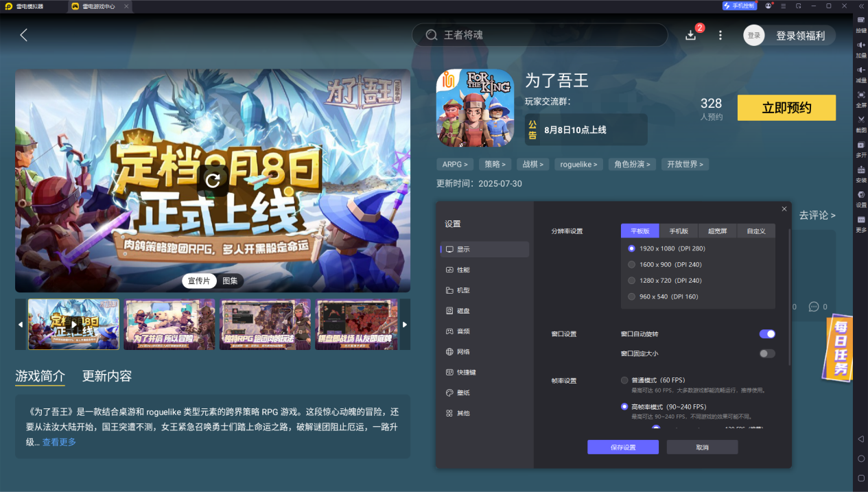This screenshot has width=868, height=492.
Task: Click the 开放世界 > tag chip
Action: click(685, 165)
